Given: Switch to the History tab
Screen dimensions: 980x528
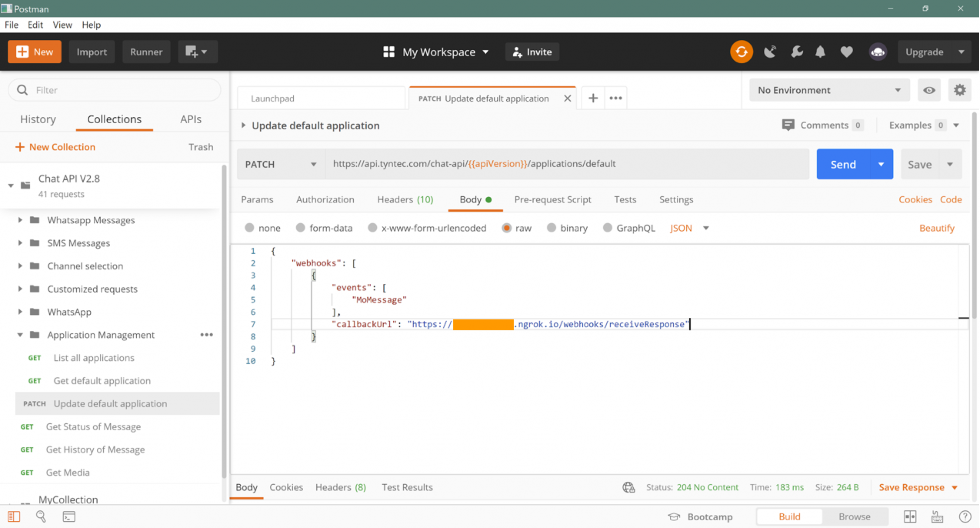Looking at the screenshot, I should pyautogui.click(x=38, y=119).
